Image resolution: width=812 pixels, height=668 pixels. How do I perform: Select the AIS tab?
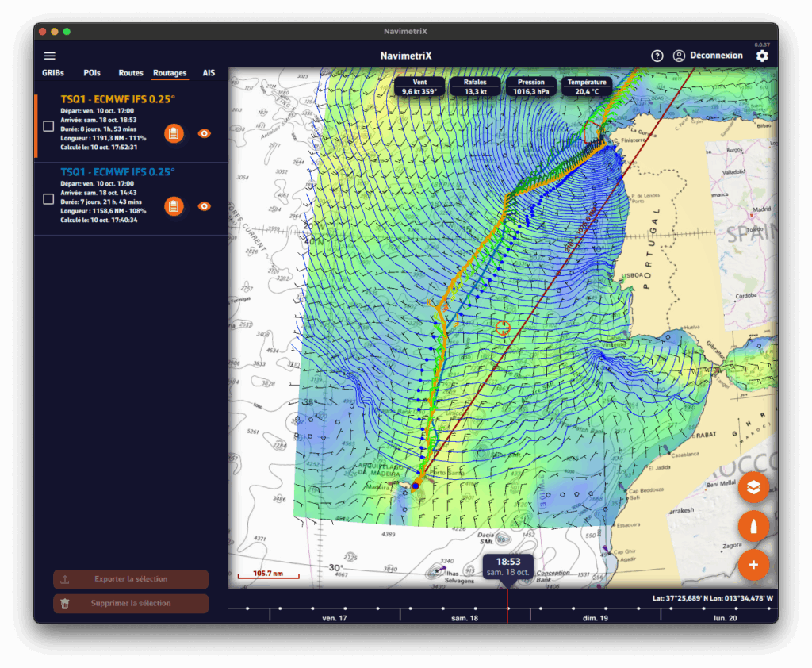point(209,73)
